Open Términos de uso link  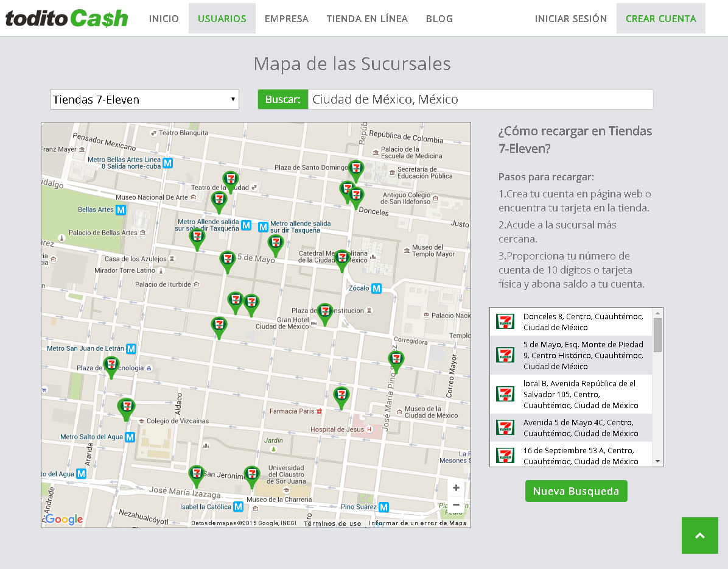coord(332,523)
